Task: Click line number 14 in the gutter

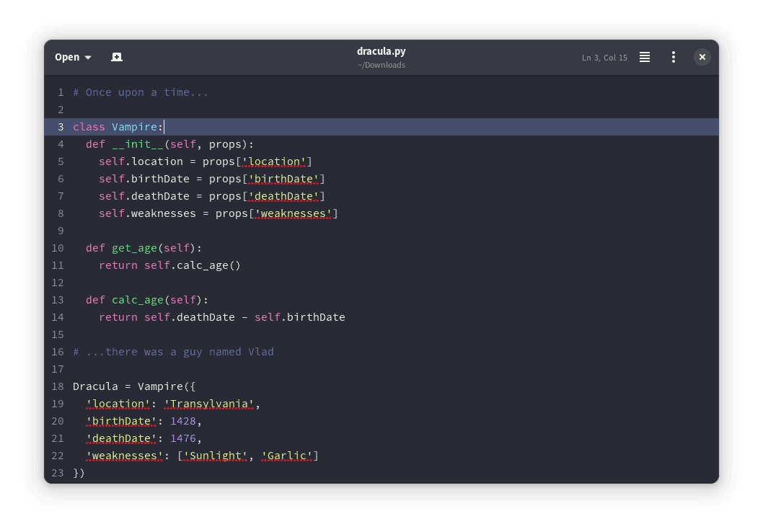Action: tap(58, 317)
